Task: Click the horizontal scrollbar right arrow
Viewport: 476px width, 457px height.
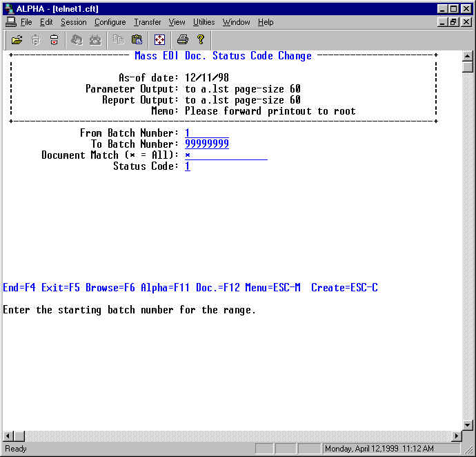Action: pos(456,436)
